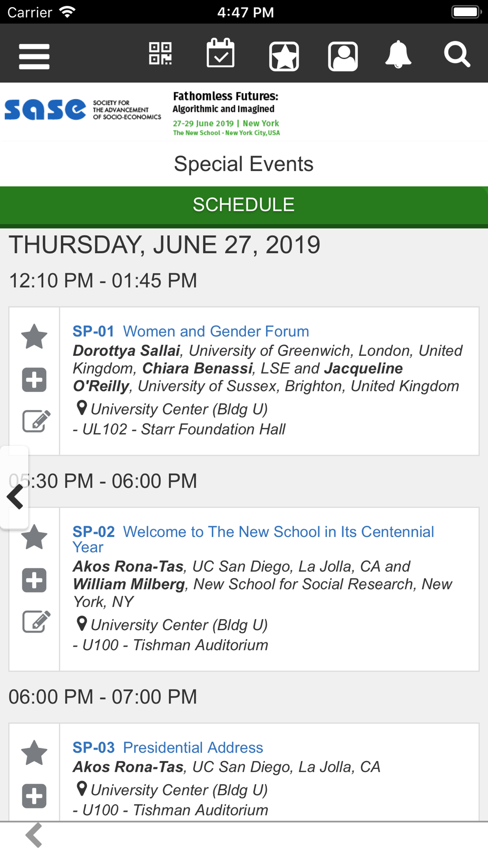The image size is (488, 868).
Task: Add SP-01 to my schedule with plus
Action: click(x=34, y=380)
